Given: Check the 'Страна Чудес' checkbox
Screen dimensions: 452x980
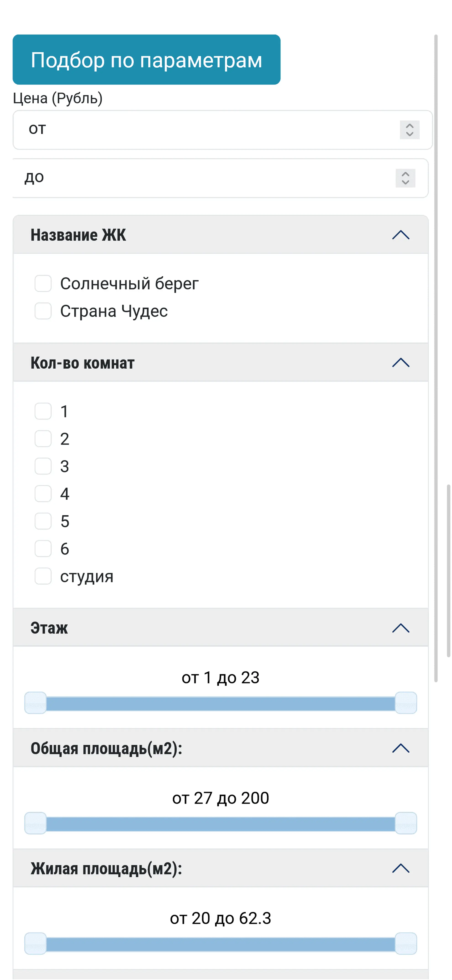Looking at the screenshot, I should (x=43, y=311).
